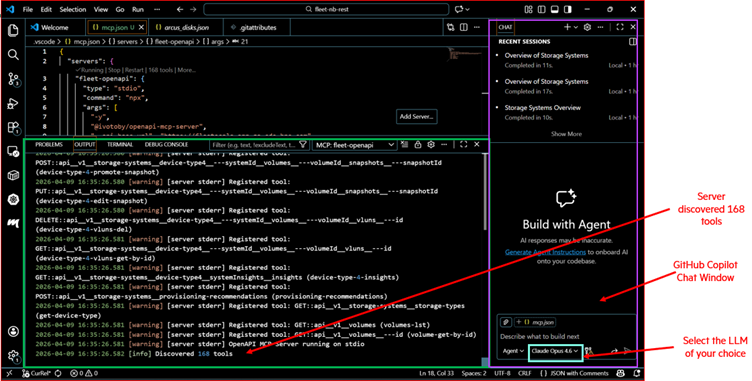This screenshot has height=381, width=752.
Task: Expand the new chat options chevron
Action: pos(576,28)
